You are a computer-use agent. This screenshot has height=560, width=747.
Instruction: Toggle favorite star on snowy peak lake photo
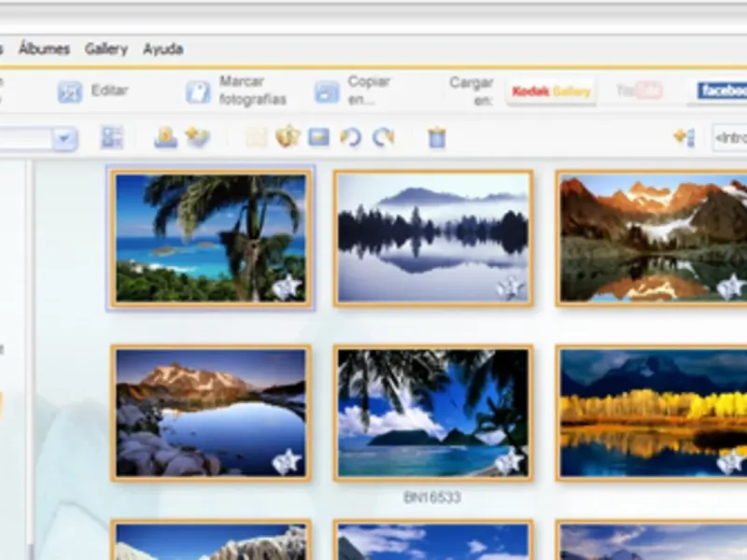[287, 462]
